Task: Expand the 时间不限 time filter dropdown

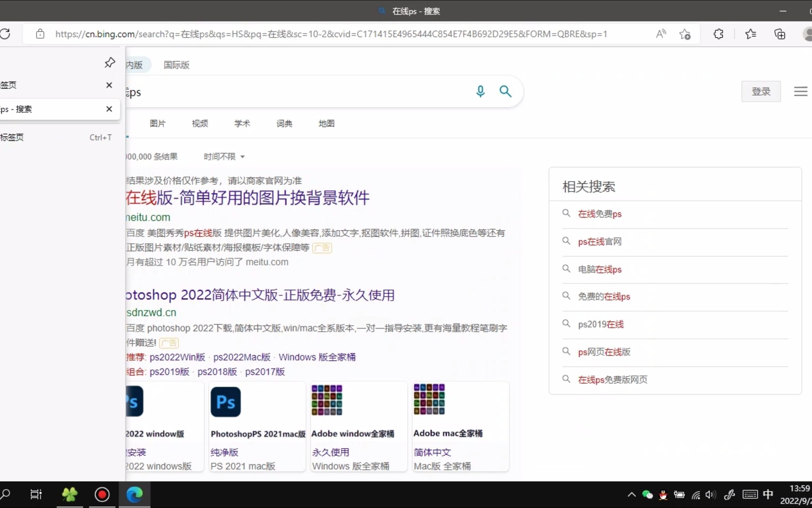Action: point(224,156)
